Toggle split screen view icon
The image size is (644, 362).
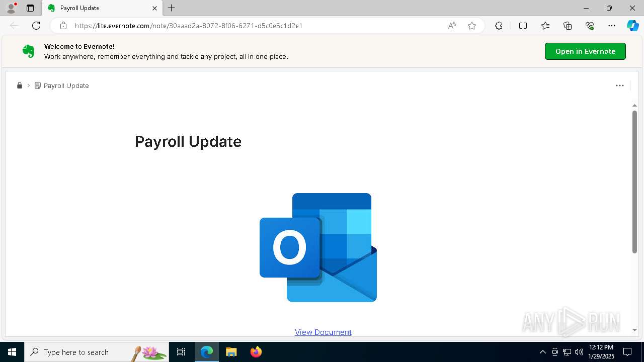523,26
